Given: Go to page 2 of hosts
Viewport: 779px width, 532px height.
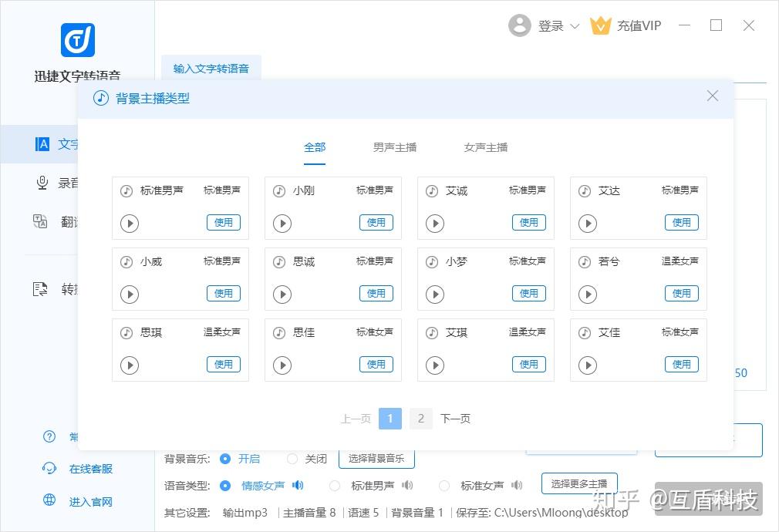Looking at the screenshot, I should [x=421, y=419].
